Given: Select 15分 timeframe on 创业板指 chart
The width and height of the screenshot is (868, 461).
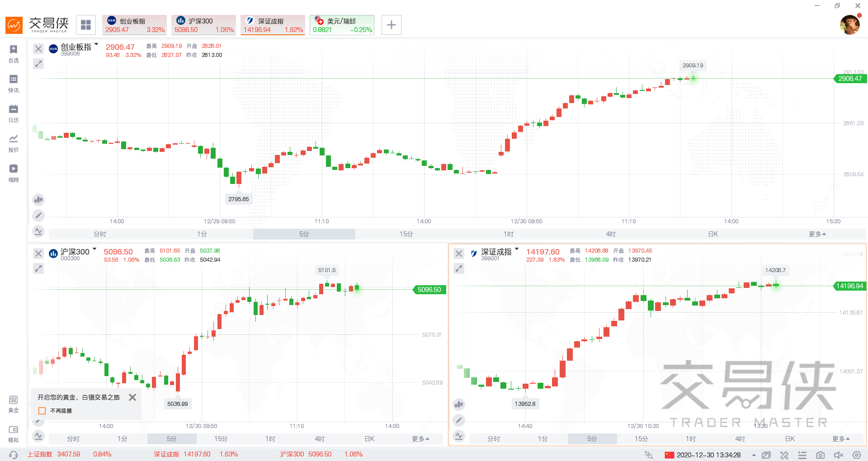Looking at the screenshot, I should click(406, 234).
